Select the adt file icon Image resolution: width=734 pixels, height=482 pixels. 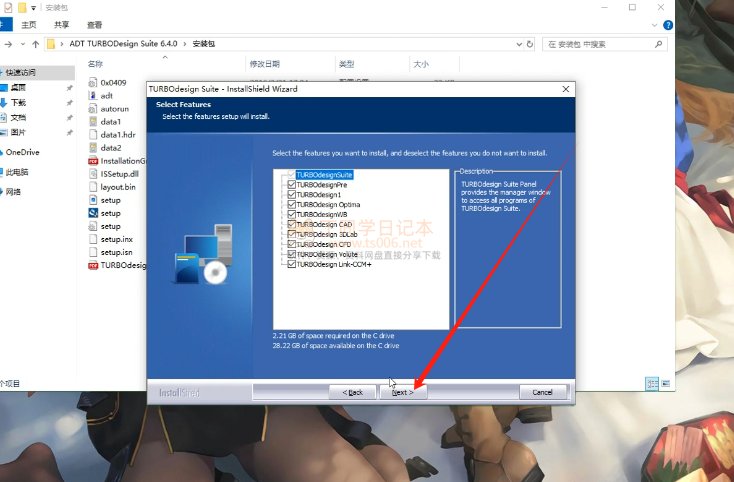click(93, 95)
